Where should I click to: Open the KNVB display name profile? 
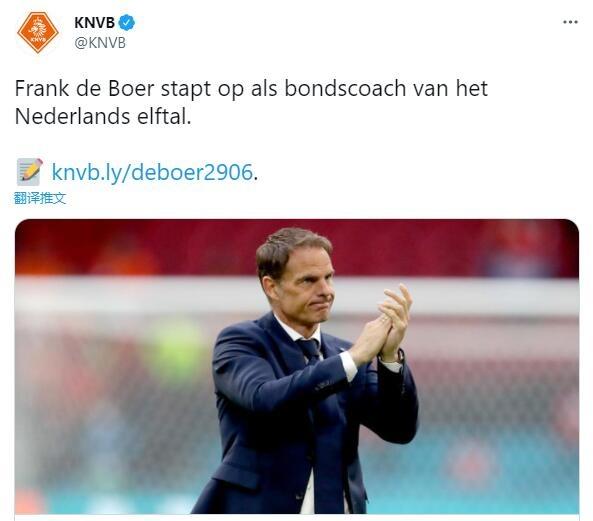click(x=95, y=23)
